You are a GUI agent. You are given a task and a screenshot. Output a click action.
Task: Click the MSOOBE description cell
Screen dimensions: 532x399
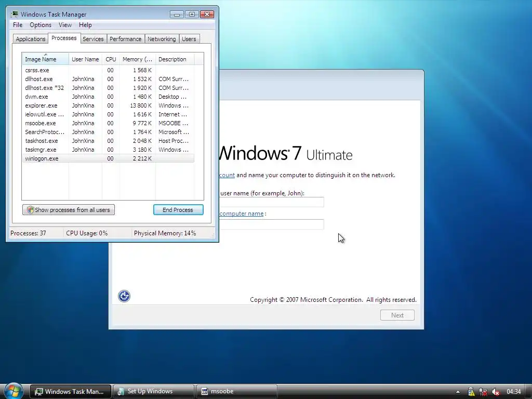(x=173, y=123)
